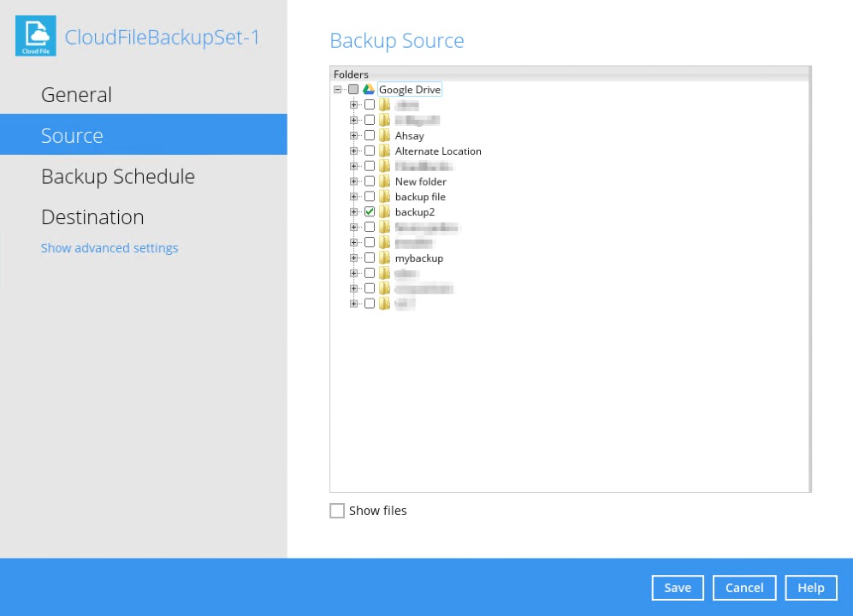Collapse the Google Drive tree node

point(338,88)
